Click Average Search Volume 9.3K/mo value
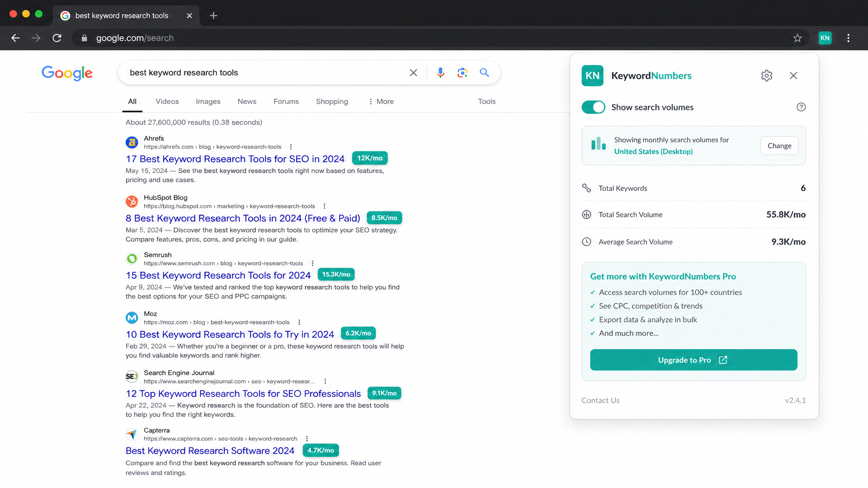The height and width of the screenshot is (488, 868). pyautogui.click(x=788, y=242)
